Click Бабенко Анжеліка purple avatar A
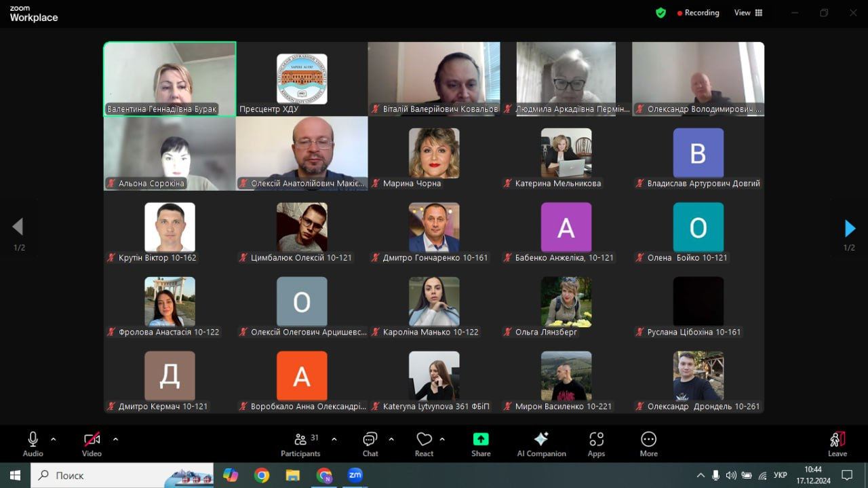Screen dimensions: 868x488 coord(566,227)
